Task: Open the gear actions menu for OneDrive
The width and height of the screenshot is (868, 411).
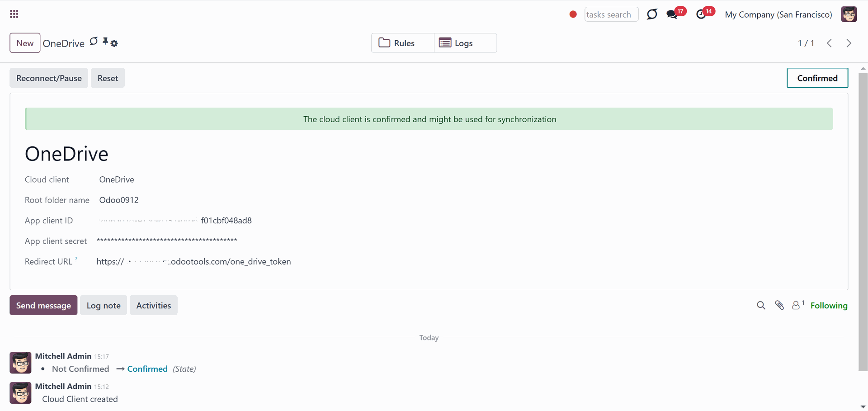Action: coord(114,43)
